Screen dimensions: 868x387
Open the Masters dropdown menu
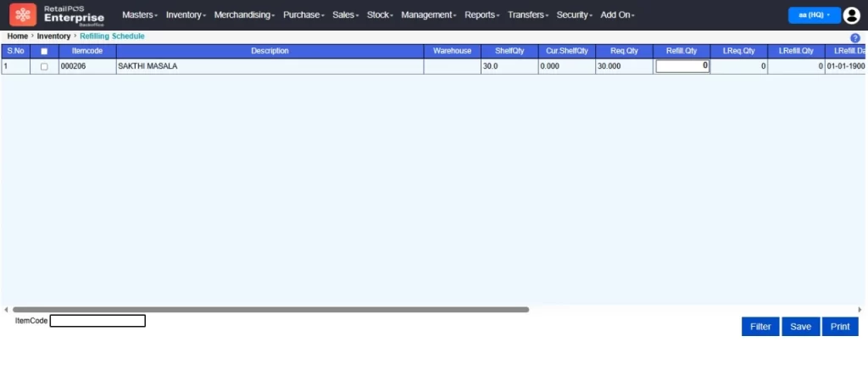coord(140,15)
